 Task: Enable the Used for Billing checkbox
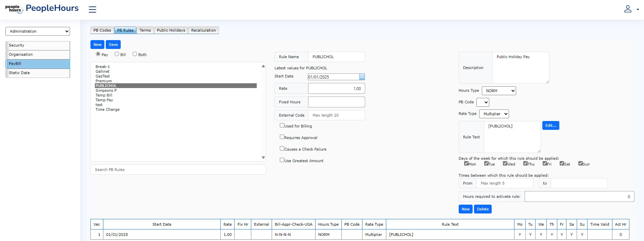(x=282, y=125)
